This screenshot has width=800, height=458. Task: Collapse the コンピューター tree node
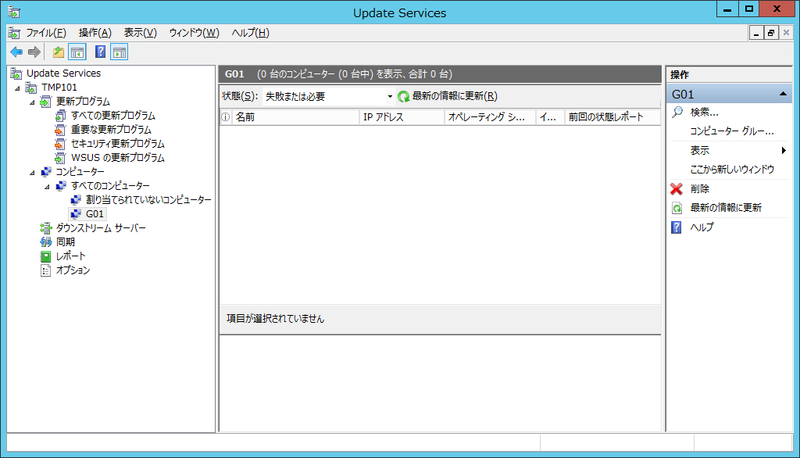pyautogui.click(x=33, y=172)
